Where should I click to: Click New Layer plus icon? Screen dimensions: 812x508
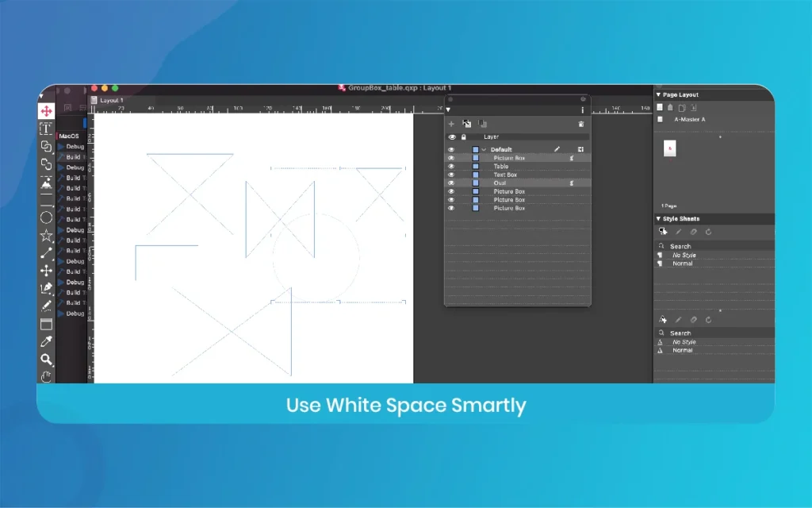(451, 124)
